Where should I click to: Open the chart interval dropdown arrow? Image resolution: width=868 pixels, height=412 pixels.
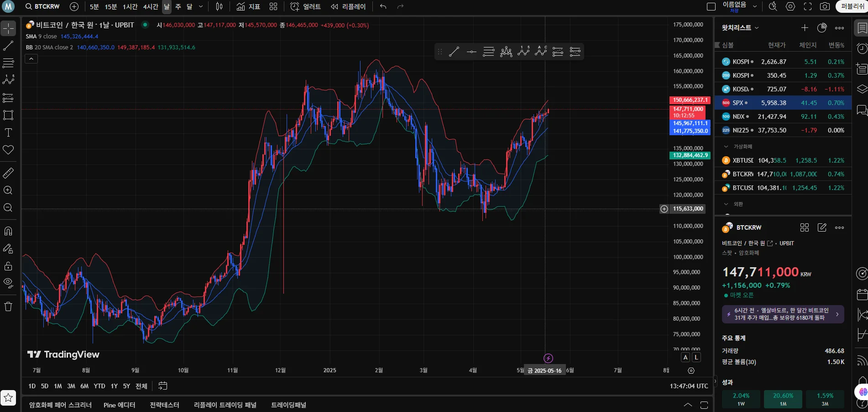(201, 6)
